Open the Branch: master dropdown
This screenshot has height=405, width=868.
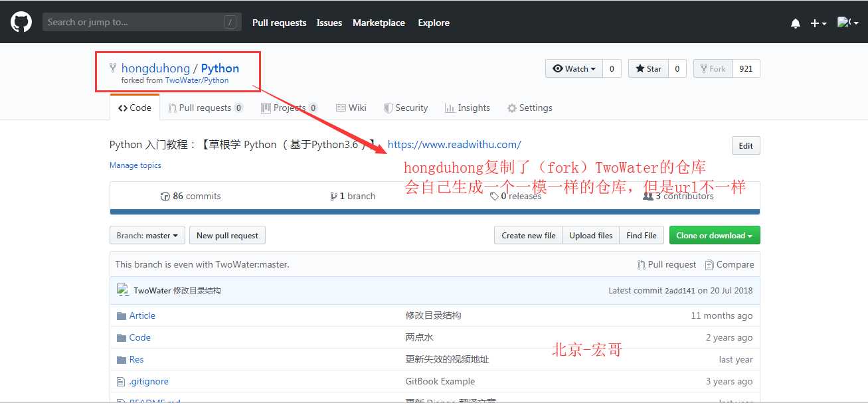pyautogui.click(x=147, y=235)
